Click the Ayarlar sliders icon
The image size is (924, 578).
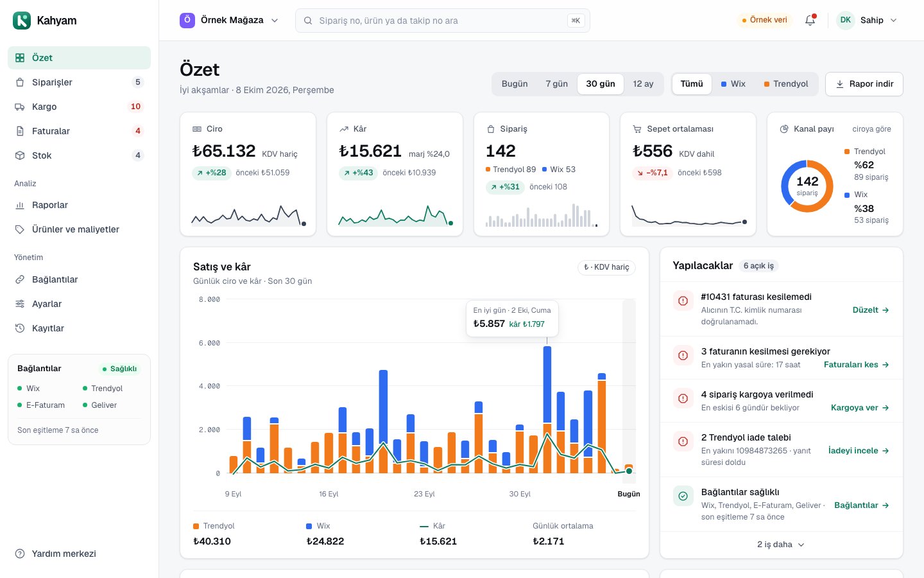[20, 304]
